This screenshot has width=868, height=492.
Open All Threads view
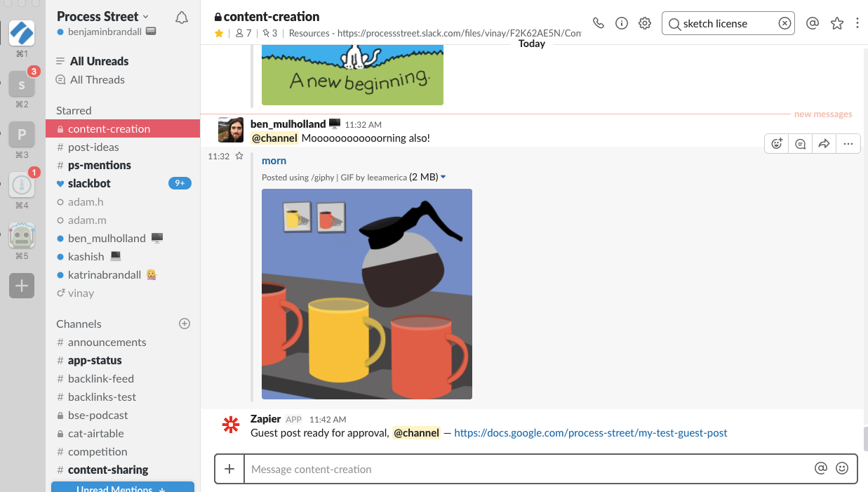[98, 79]
